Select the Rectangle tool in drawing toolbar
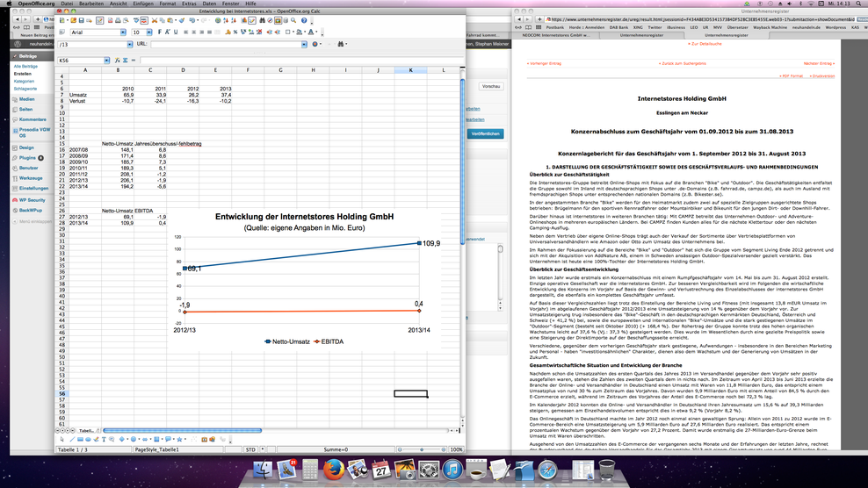Image resolution: width=868 pixels, height=488 pixels. (x=80, y=440)
